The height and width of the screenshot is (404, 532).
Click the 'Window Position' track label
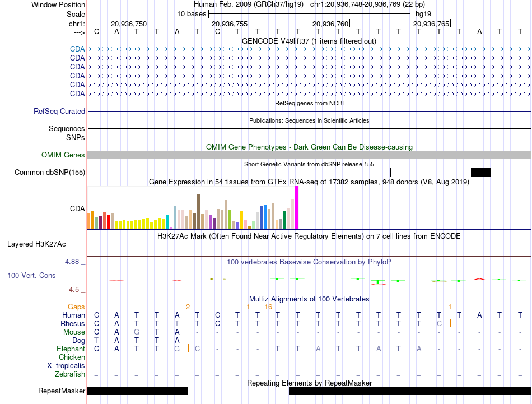click(58, 4)
